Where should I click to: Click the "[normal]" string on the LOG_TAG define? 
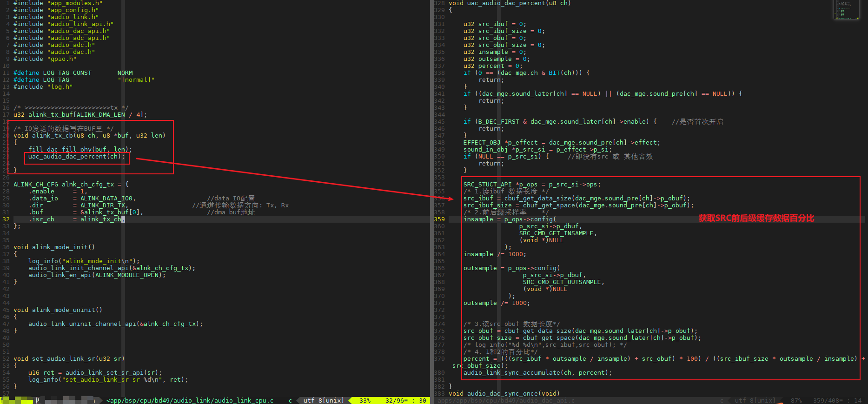pos(136,79)
